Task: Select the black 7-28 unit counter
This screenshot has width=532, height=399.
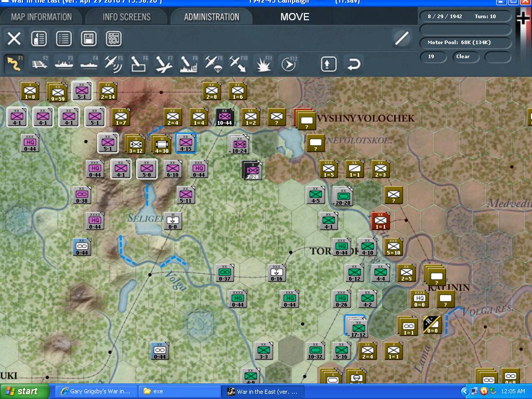Action: click(252, 170)
